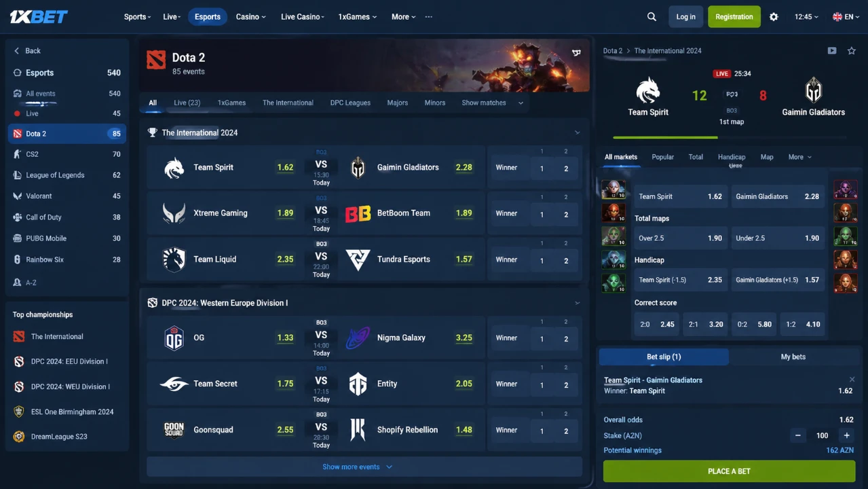Open the Casino dropdown menu
Image resolution: width=868 pixels, height=489 pixels.
[x=250, y=17]
